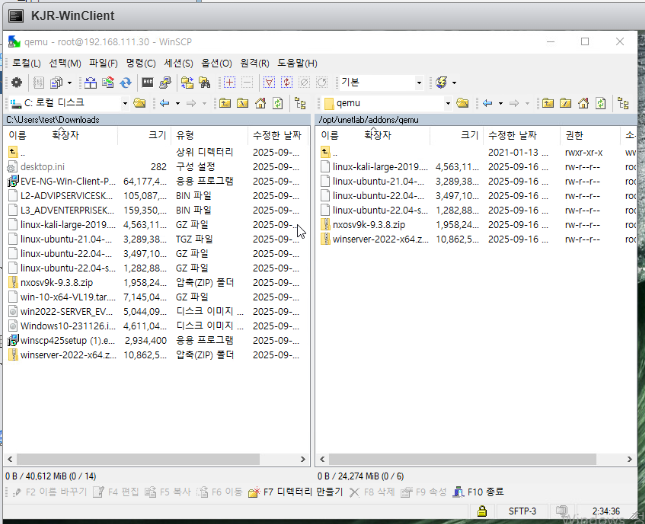Select win-10-x64-VL19.tar... in local panel
This screenshot has height=524, width=645.
(68, 297)
